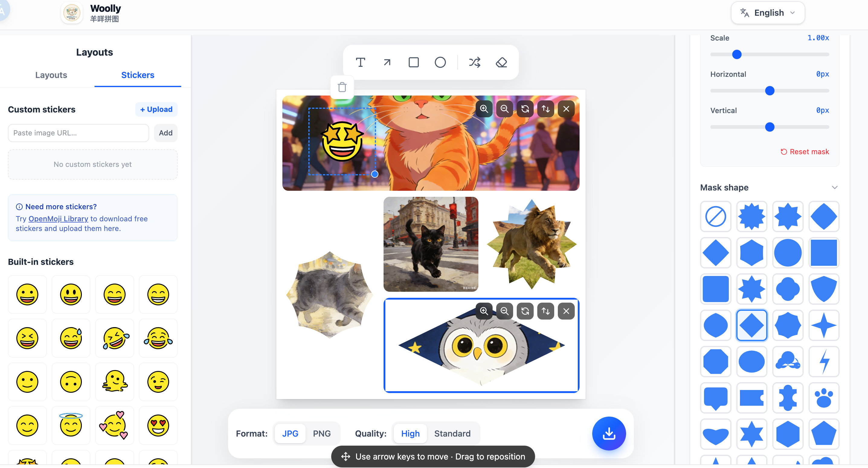Add the melting face sticker
The image size is (868, 468).
114,382
